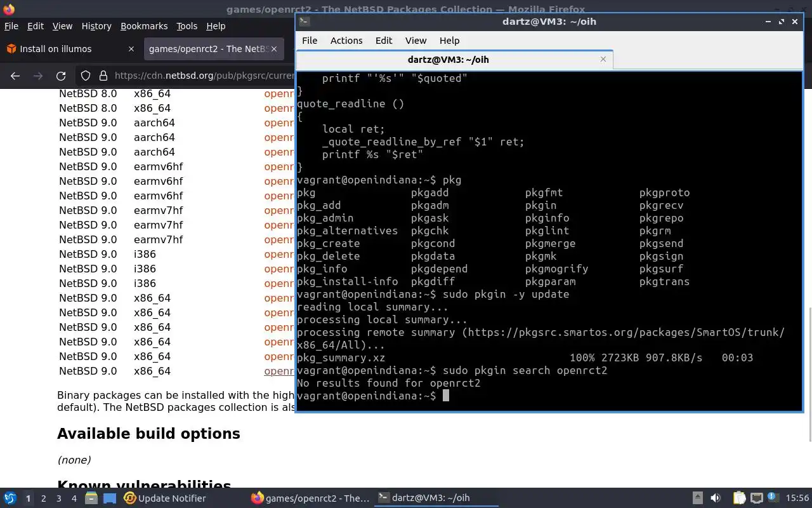Open the terminal Actions menu
Image resolution: width=812 pixels, height=508 pixels.
pos(346,40)
